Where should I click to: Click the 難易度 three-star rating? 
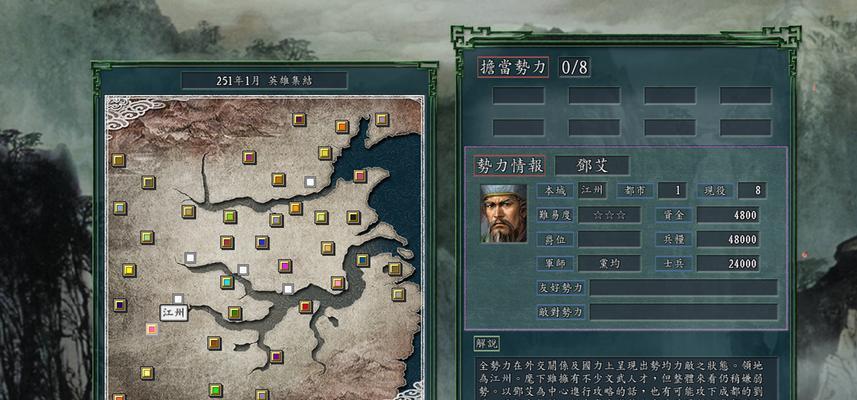tap(609, 215)
